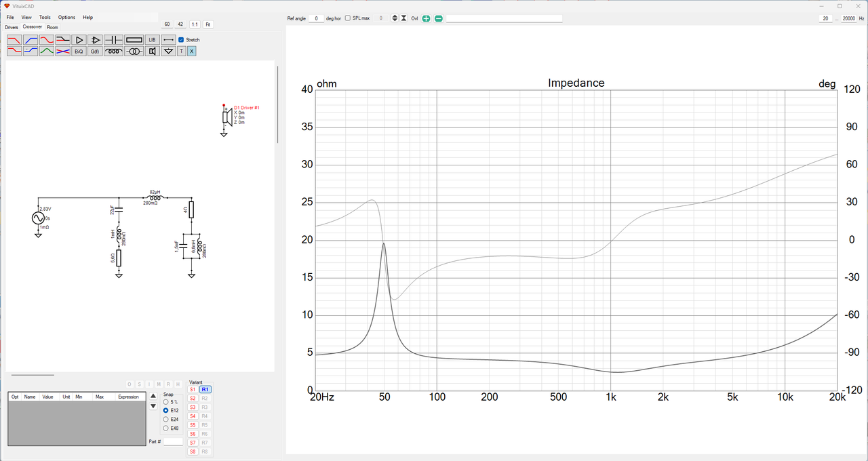Add a buffer amplifier triangle block

[79, 40]
